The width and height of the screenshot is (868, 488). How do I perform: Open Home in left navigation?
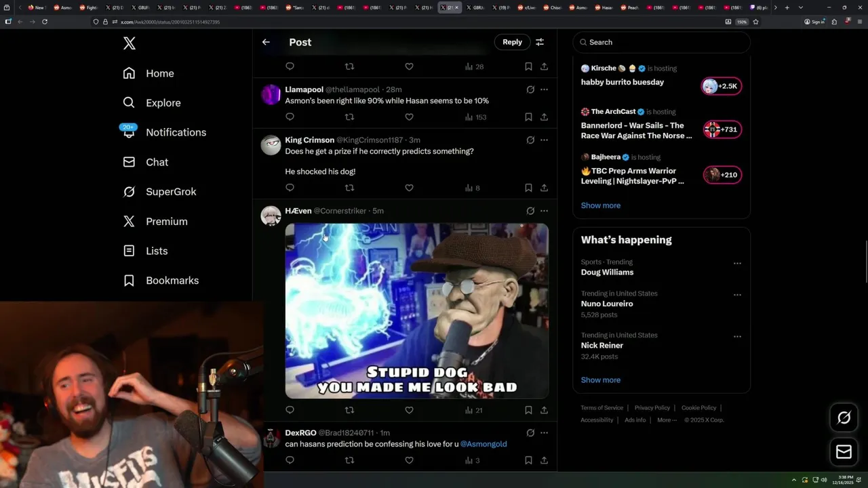coord(149,73)
